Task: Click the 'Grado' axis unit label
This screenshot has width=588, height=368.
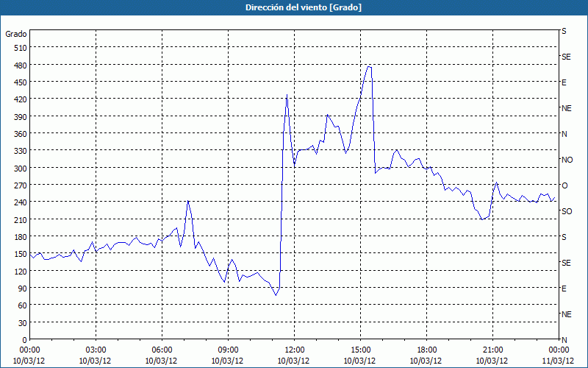Action: coord(16,34)
